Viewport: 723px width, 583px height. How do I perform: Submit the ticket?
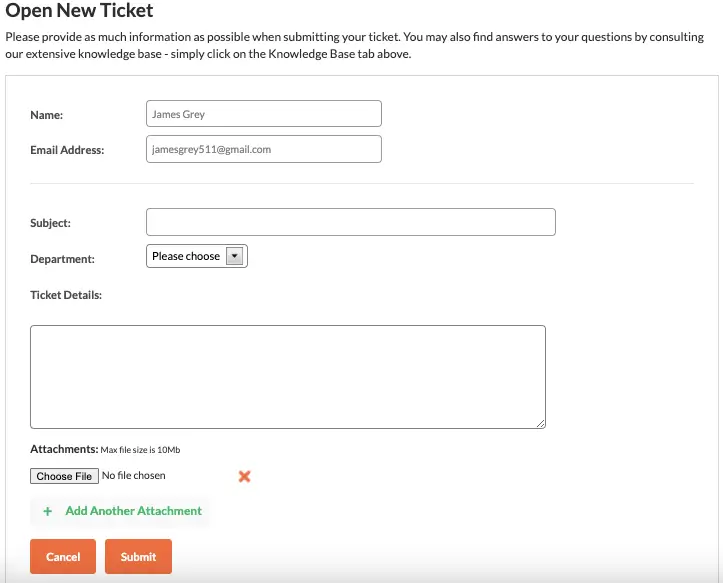pos(138,557)
